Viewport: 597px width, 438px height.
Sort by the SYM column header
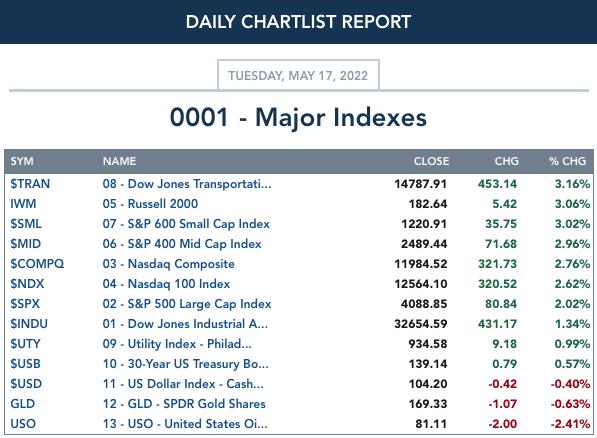pos(22,161)
